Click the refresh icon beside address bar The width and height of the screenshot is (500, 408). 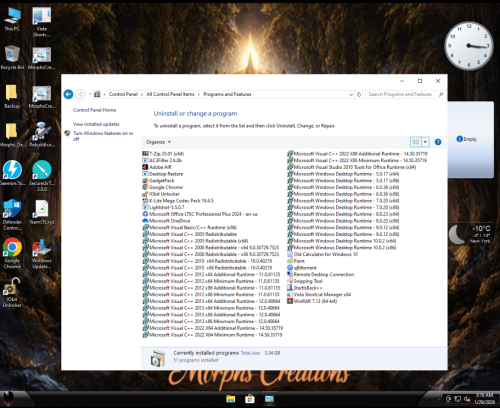[x=359, y=94]
